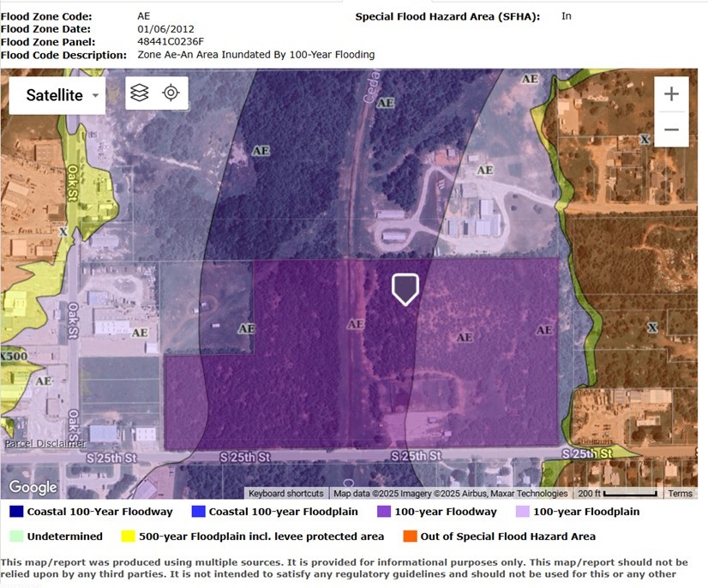Click the 100-year Floodway legend swatch
The height and width of the screenshot is (588, 708).
384,511
